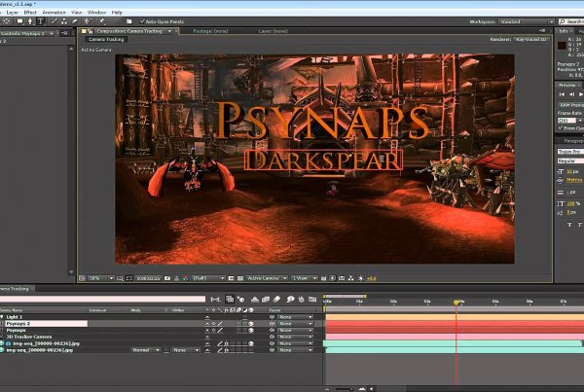
Task: Step back one frame in Preview
Action: click(x=571, y=94)
